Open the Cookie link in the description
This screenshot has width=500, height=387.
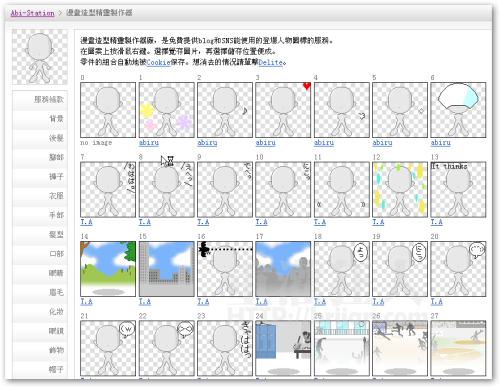tap(158, 62)
